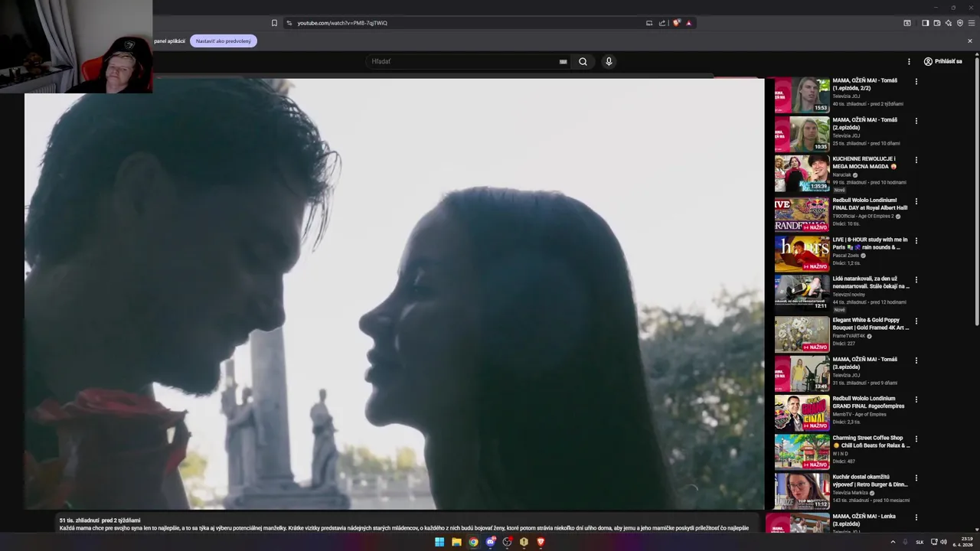Open thumbnail of Tomáš 1.epizóda 2/2
980x551 pixels.
click(x=802, y=95)
